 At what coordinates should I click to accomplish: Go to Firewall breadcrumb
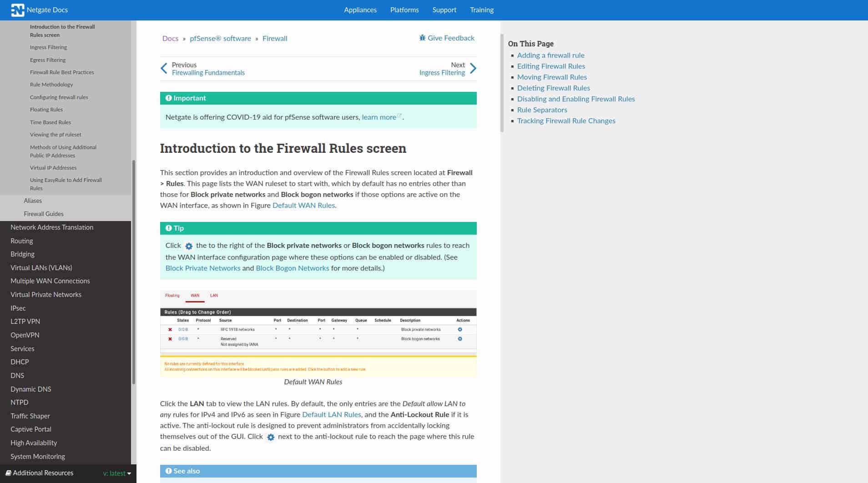pos(275,38)
